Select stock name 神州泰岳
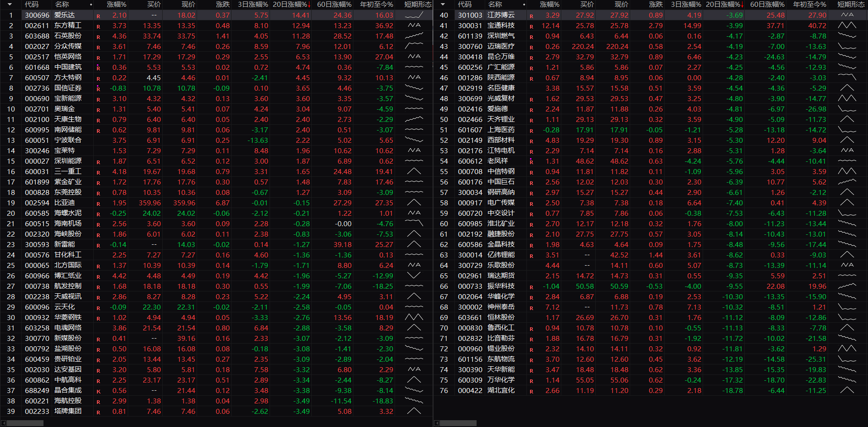The image size is (868, 427). pos(501,307)
